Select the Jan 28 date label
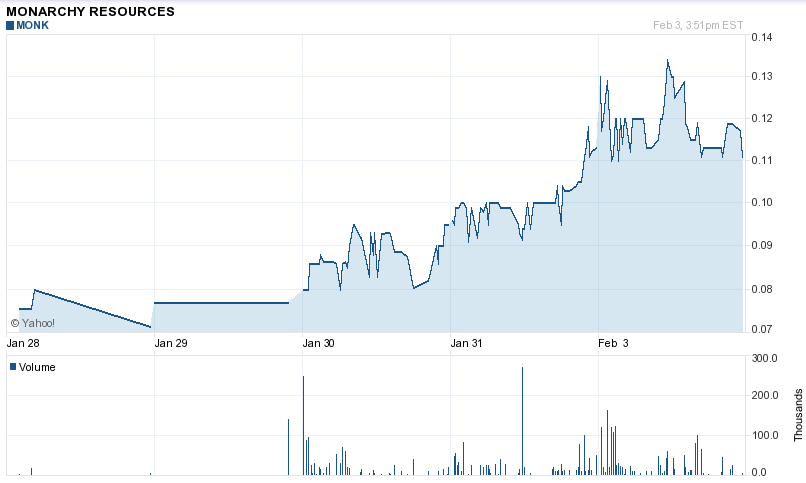Screen dimensions: 806x483 (x=23, y=343)
